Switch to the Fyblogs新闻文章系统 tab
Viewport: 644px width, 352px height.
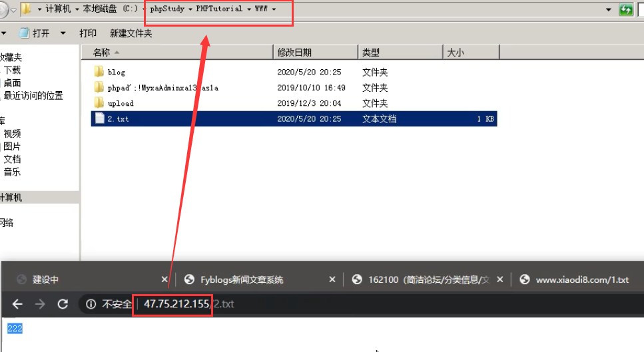[242, 279]
